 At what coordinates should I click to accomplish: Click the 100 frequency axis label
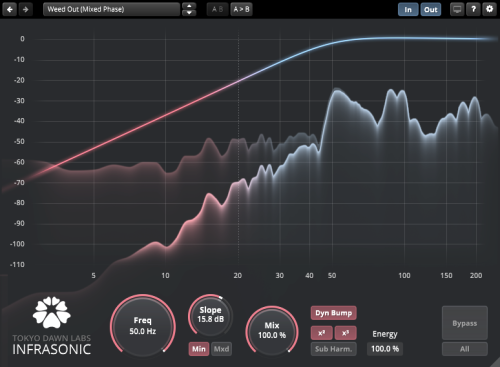[x=404, y=276]
